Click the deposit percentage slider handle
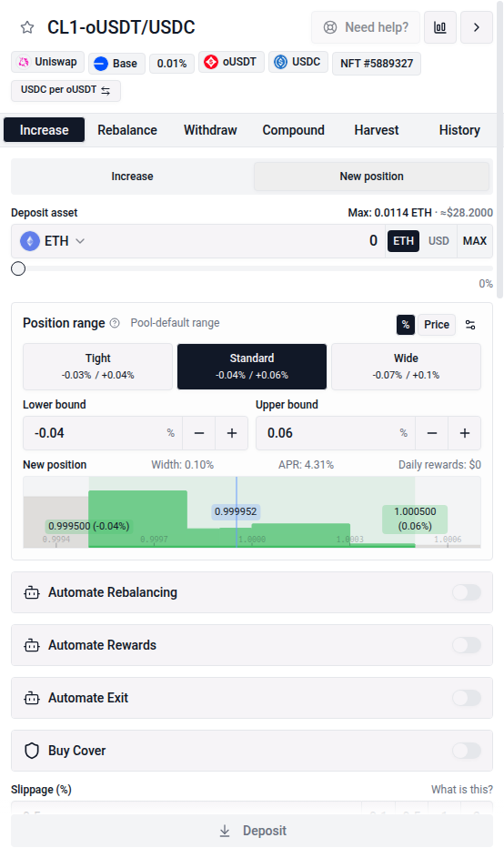504x858 pixels. coord(18,268)
